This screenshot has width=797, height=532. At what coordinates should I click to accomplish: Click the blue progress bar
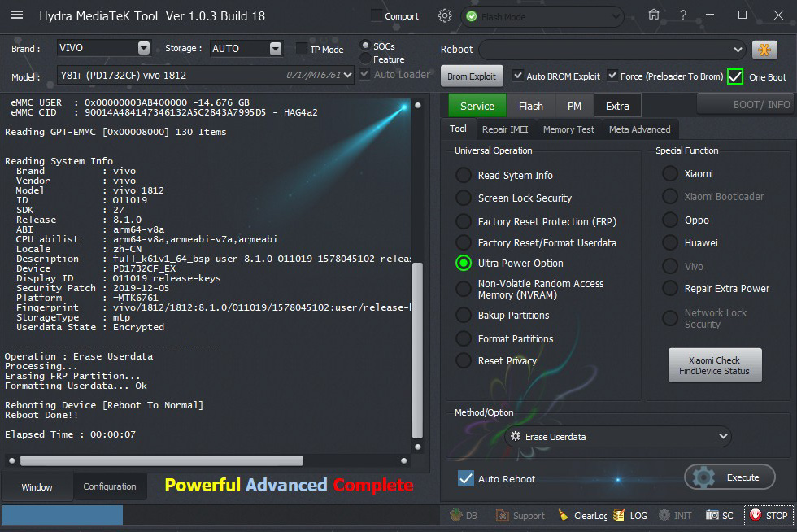click(63, 515)
